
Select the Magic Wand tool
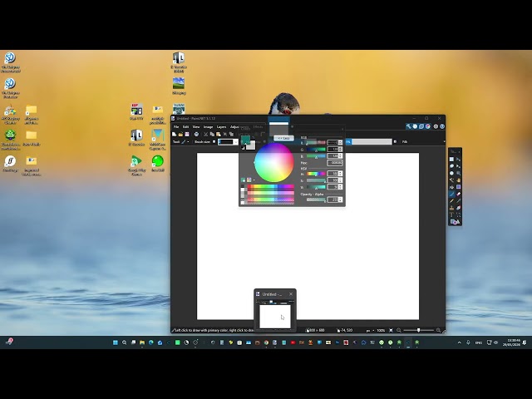point(451,180)
